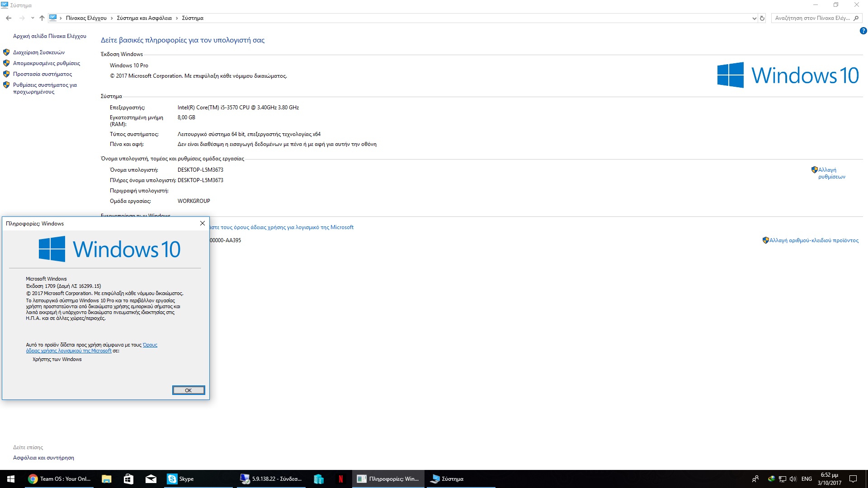Select computer name DESKTOP-L5M3673

[x=200, y=170]
